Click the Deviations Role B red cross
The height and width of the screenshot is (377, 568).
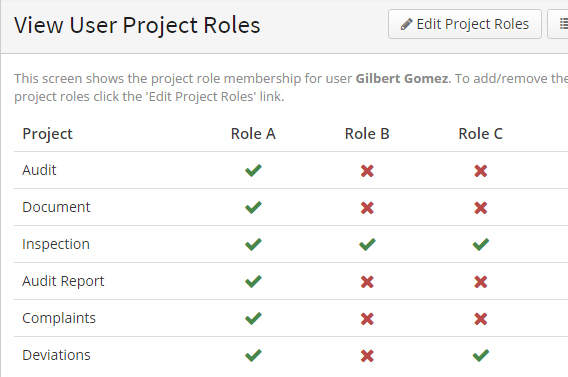pyautogui.click(x=367, y=356)
